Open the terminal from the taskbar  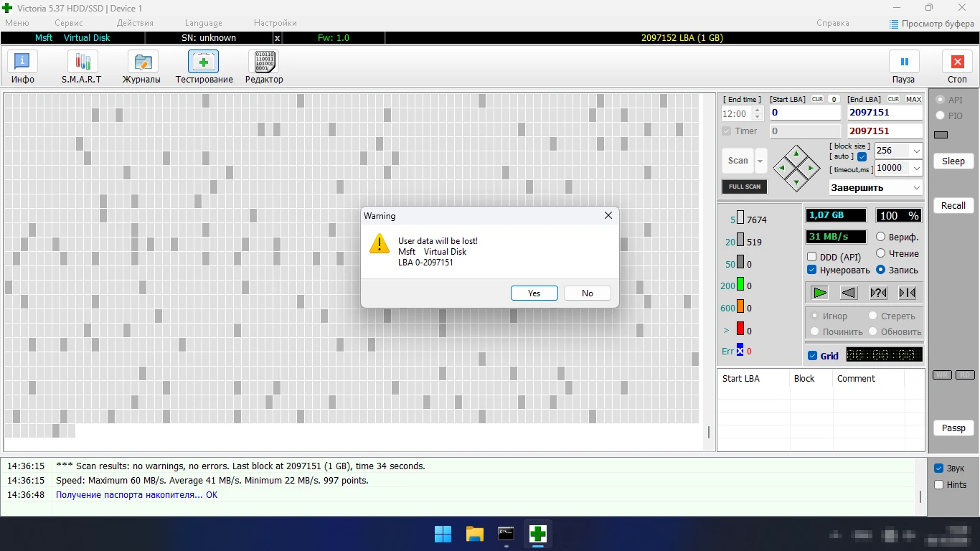pos(506,534)
